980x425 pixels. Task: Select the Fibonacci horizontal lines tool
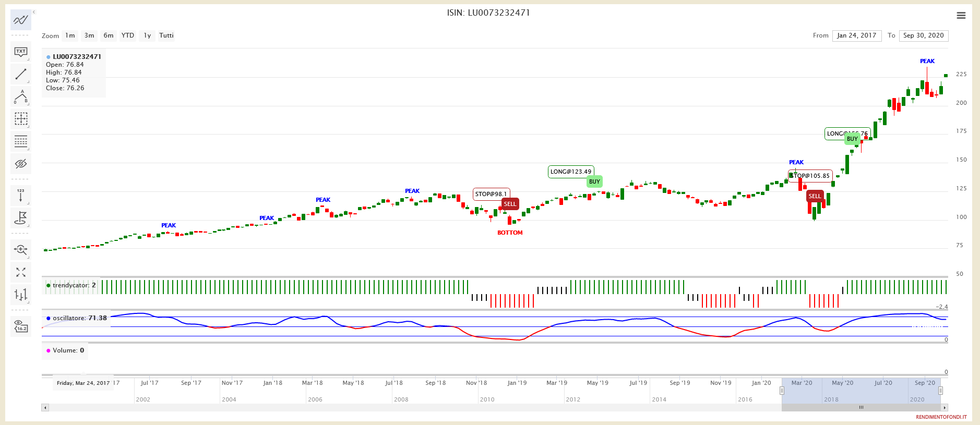(x=20, y=141)
